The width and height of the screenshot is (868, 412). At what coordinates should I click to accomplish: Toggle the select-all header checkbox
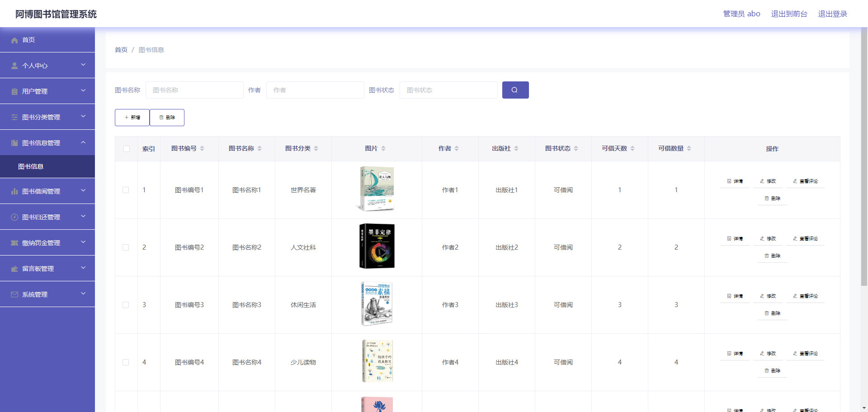[127, 149]
